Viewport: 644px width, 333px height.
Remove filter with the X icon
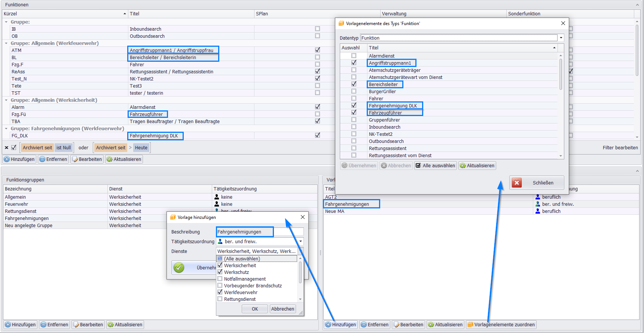tap(6, 148)
